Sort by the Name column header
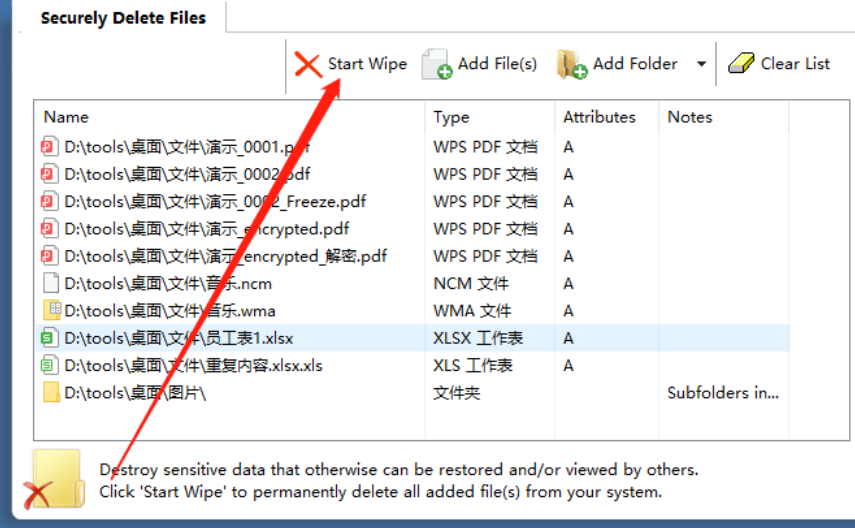 click(x=230, y=117)
